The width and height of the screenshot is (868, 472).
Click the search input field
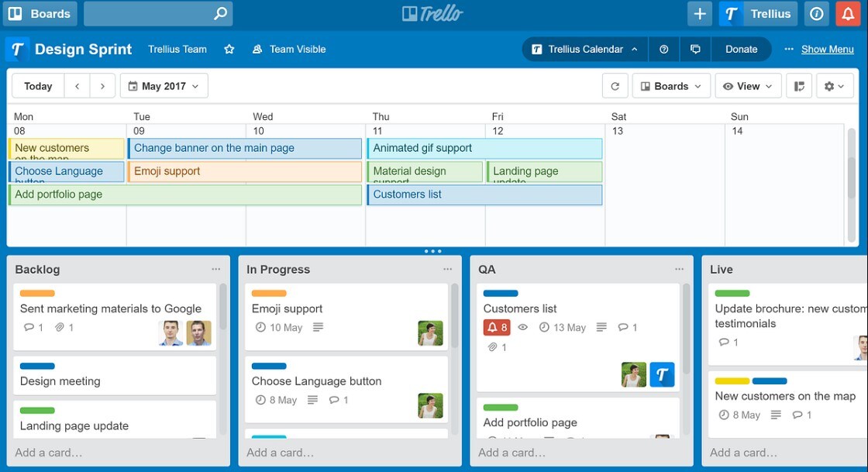(x=158, y=14)
